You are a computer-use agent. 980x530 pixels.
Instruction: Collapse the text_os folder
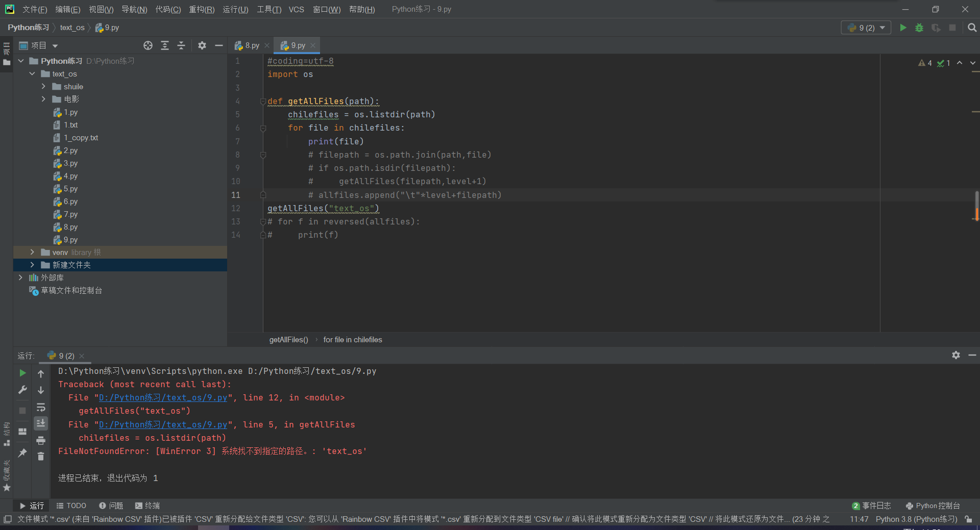point(32,73)
